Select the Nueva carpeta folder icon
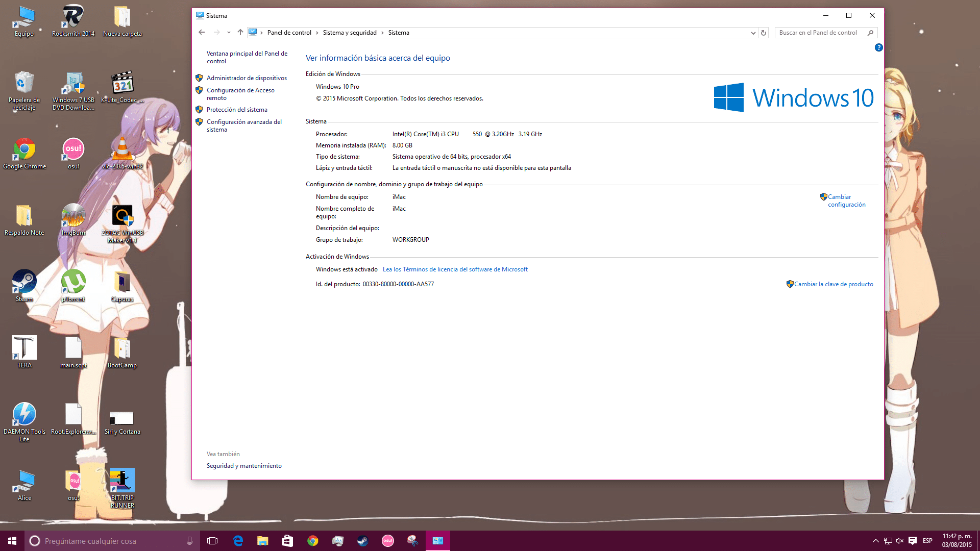Viewport: 980px width, 551px height. (122, 21)
